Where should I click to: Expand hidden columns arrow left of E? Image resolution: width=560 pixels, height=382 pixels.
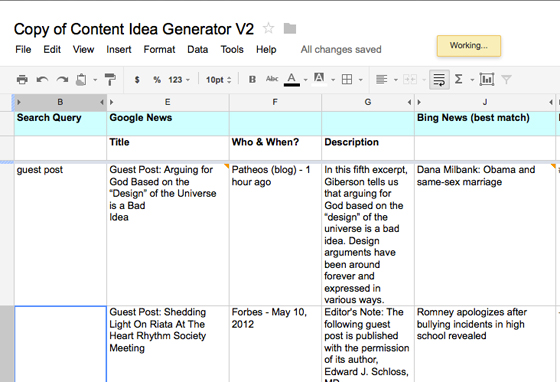111,102
